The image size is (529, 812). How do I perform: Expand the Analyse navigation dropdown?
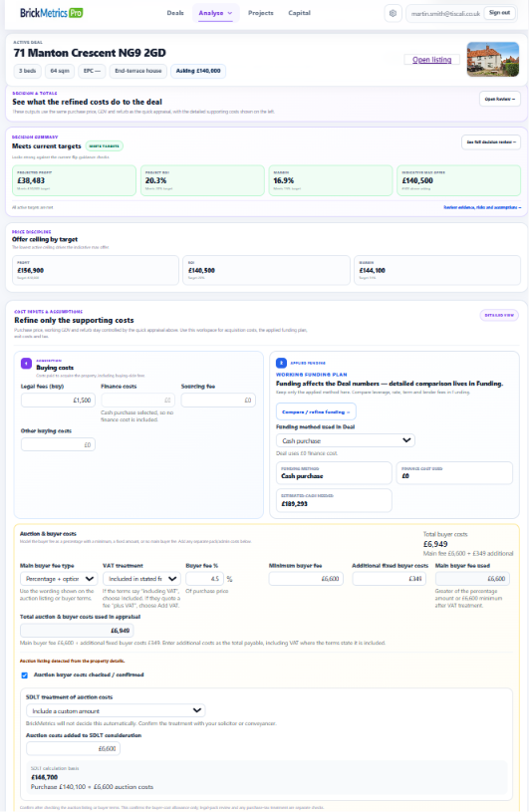click(215, 13)
